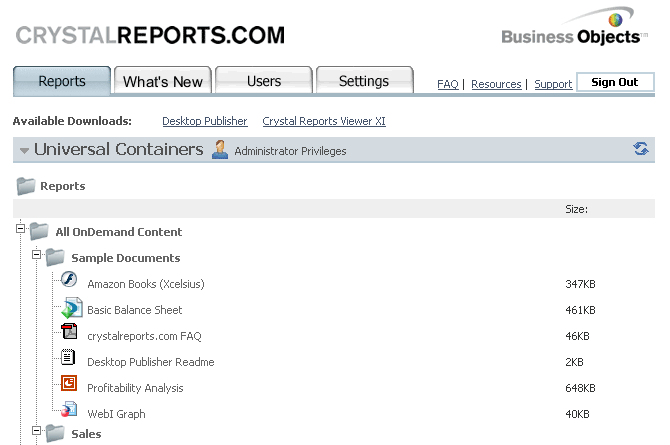670x445 pixels.
Task: Open the Settings tab
Action: tap(364, 81)
